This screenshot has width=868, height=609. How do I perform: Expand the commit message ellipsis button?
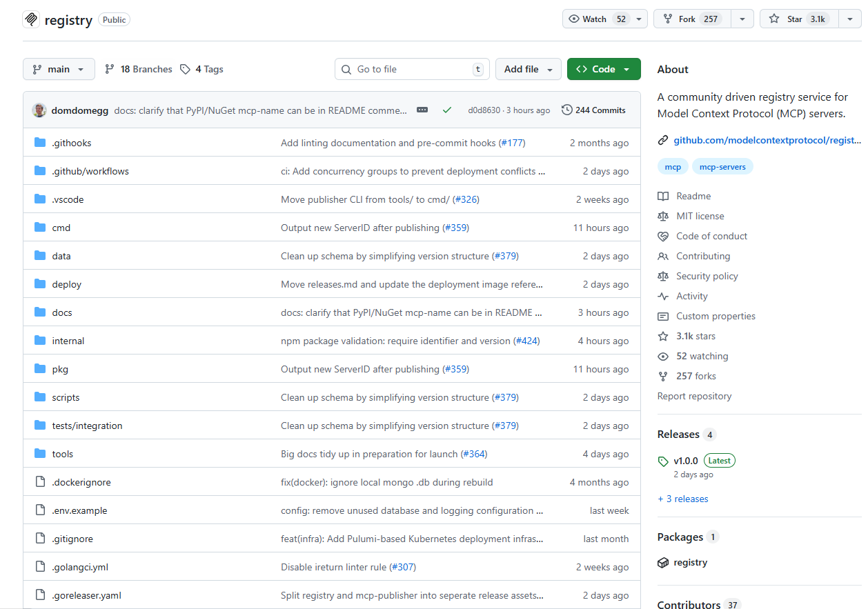pos(422,110)
